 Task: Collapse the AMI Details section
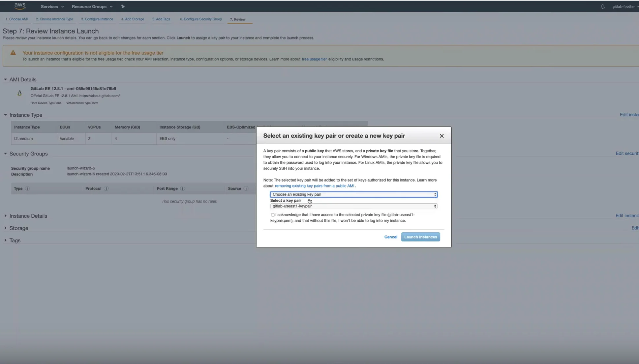click(6, 79)
